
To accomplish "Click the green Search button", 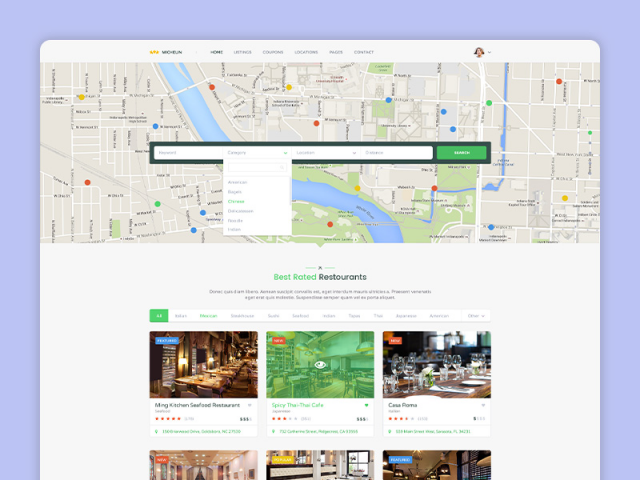I will [x=462, y=153].
